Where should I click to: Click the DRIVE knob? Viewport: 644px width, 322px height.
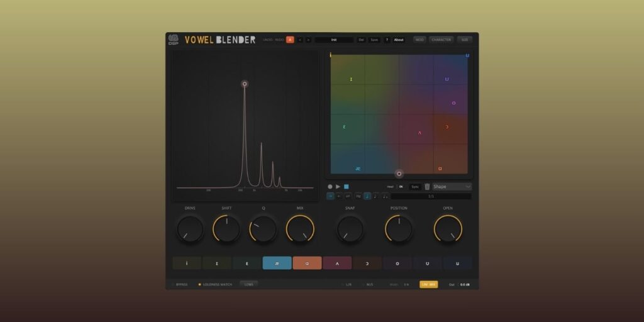[x=190, y=229]
